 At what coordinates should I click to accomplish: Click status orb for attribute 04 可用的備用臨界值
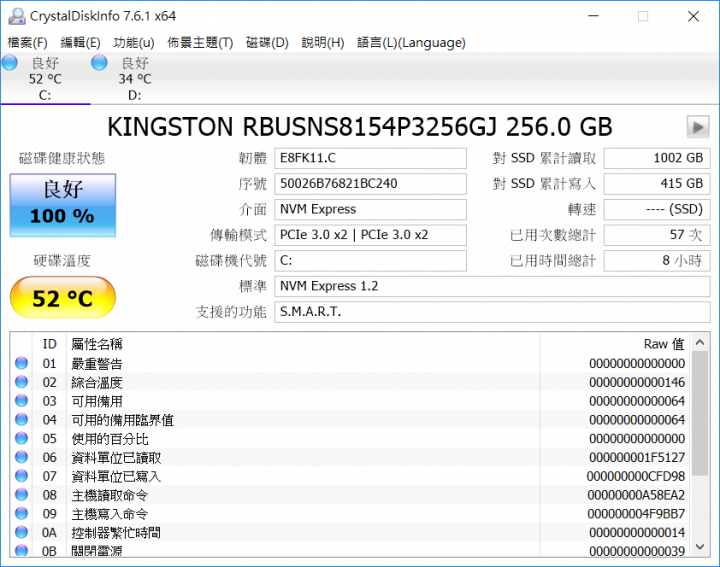point(22,420)
